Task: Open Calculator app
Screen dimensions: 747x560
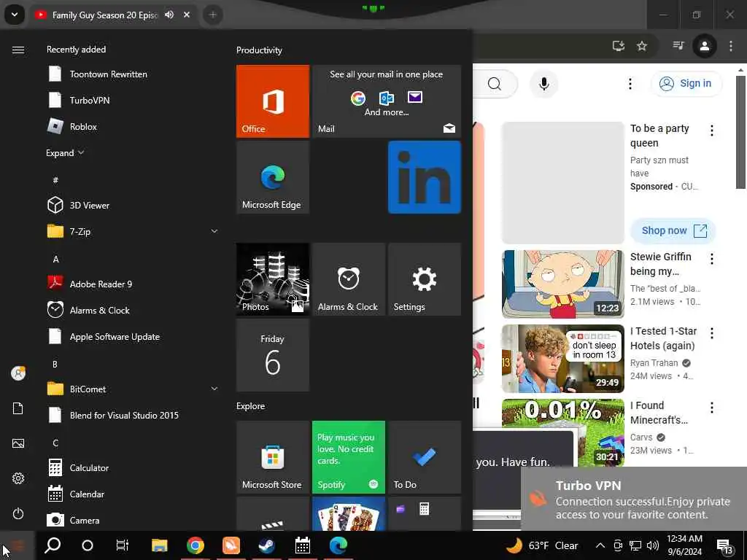Action: pyautogui.click(x=133, y=467)
